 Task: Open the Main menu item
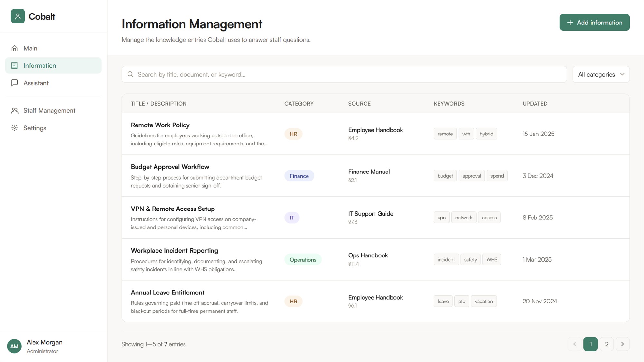(53, 48)
